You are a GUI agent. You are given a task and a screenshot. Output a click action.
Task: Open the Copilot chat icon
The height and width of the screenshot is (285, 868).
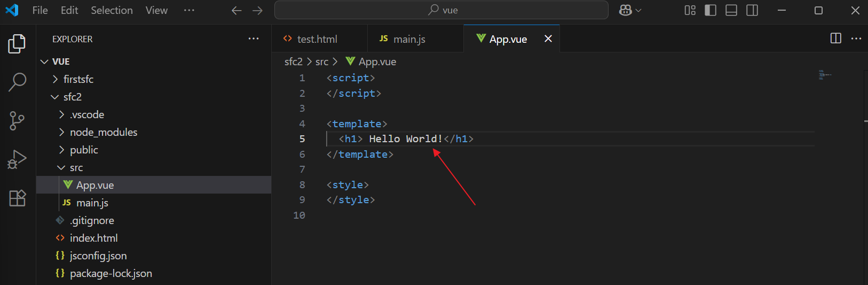[626, 10]
